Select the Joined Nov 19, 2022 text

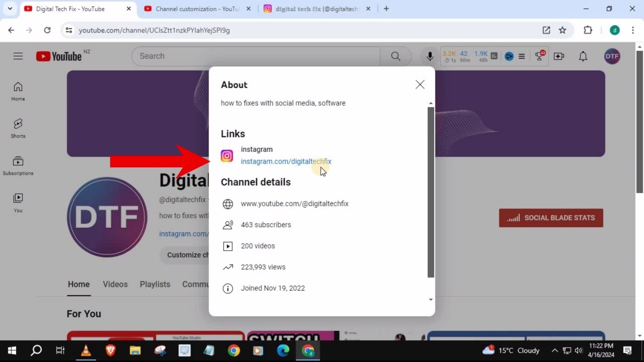tap(273, 288)
